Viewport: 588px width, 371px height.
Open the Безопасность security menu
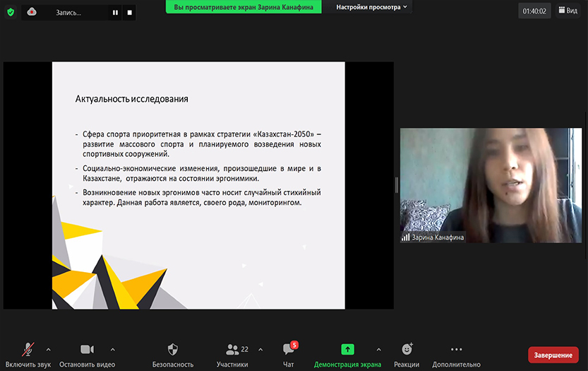coord(173,355)
